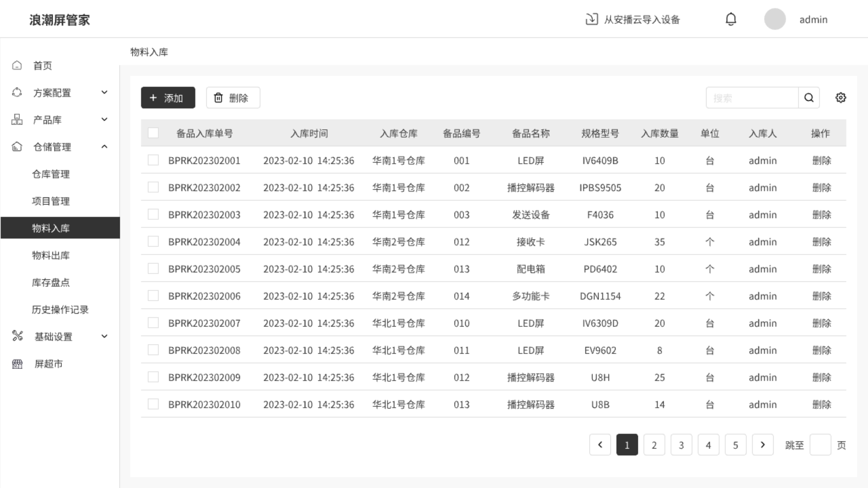
Task: Click the 物料入库 breadcrumb title
Action: [x=149, y=52]
